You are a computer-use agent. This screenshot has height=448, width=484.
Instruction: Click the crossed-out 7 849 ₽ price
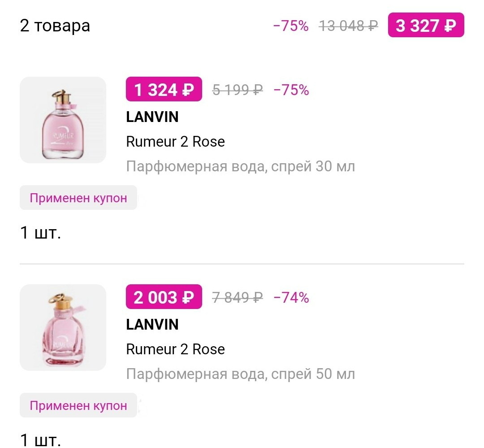(x=237, y=296)
